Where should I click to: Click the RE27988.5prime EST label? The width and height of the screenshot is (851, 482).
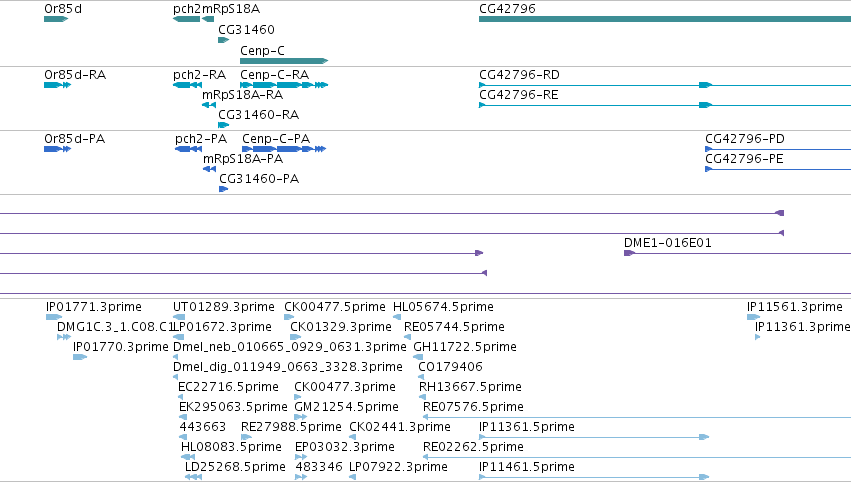coord(291,427)
